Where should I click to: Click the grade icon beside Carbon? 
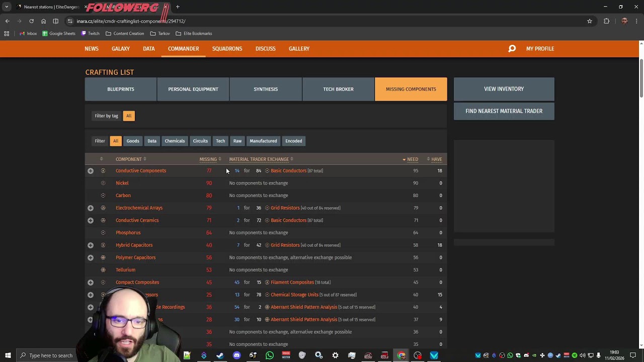103,196
